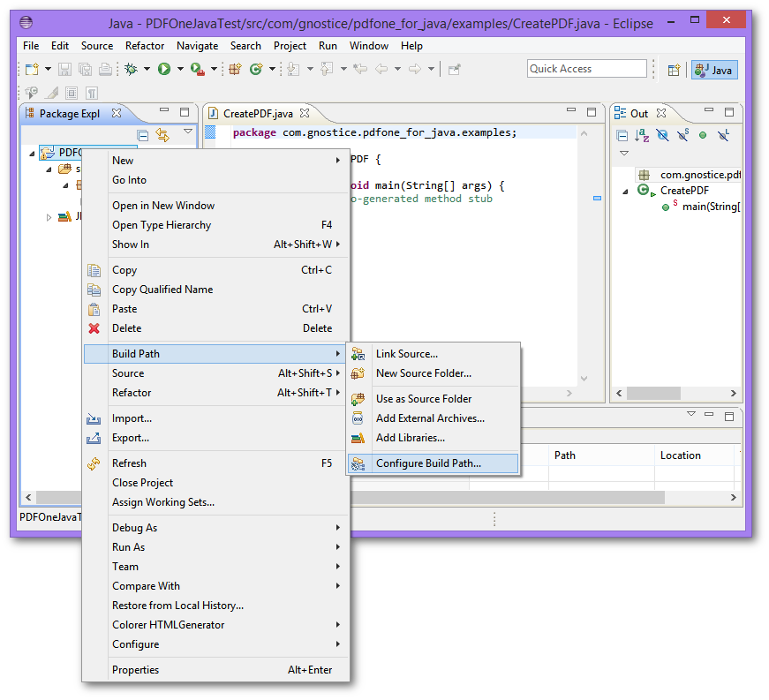Click the red X Delete icon in context menu
The width and height of the screenshot is (769, 700).
94,328
